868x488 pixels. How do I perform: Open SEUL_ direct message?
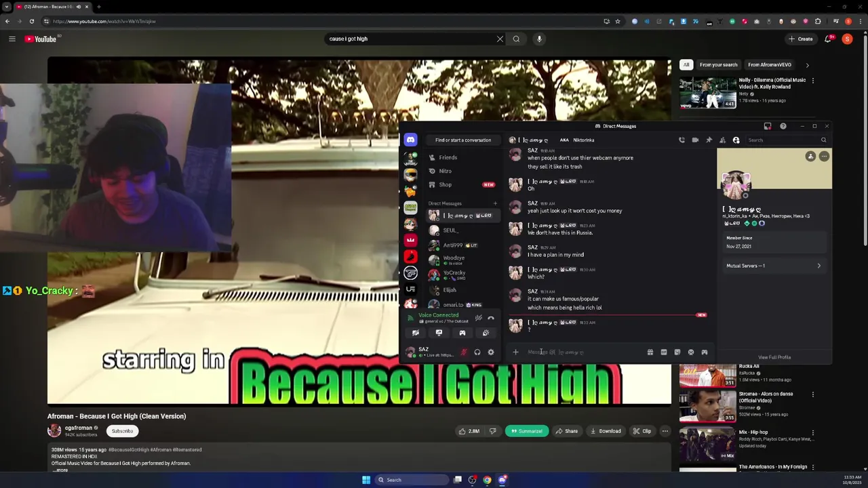[462, 230]
